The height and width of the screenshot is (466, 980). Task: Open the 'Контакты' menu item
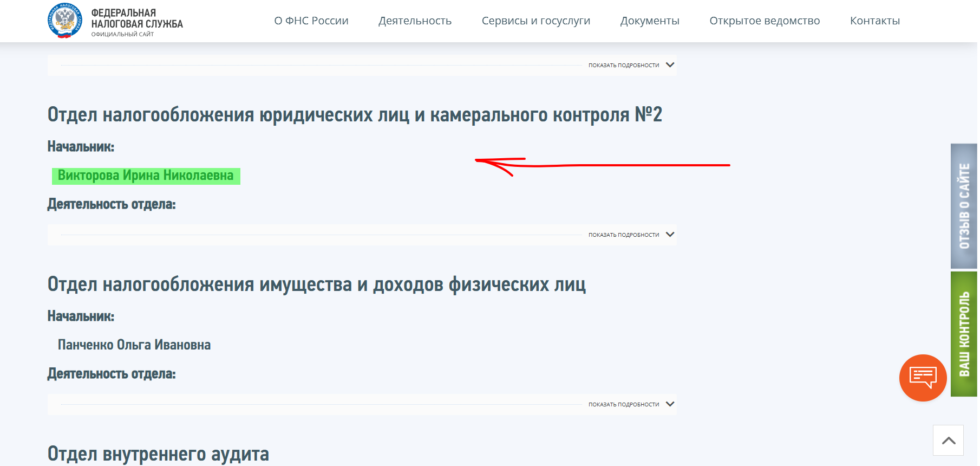[x=874, y=21]
